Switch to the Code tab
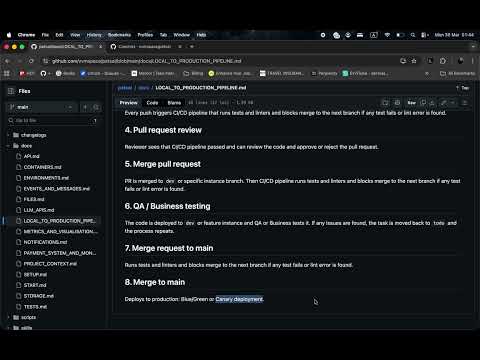 [x=152, y=103]
